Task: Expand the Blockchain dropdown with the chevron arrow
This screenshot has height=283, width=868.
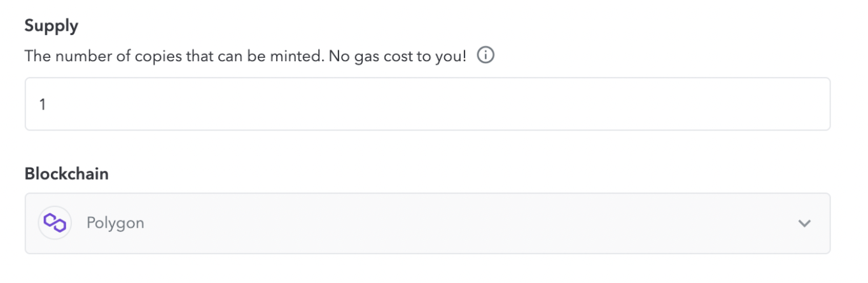Action: 804,223
